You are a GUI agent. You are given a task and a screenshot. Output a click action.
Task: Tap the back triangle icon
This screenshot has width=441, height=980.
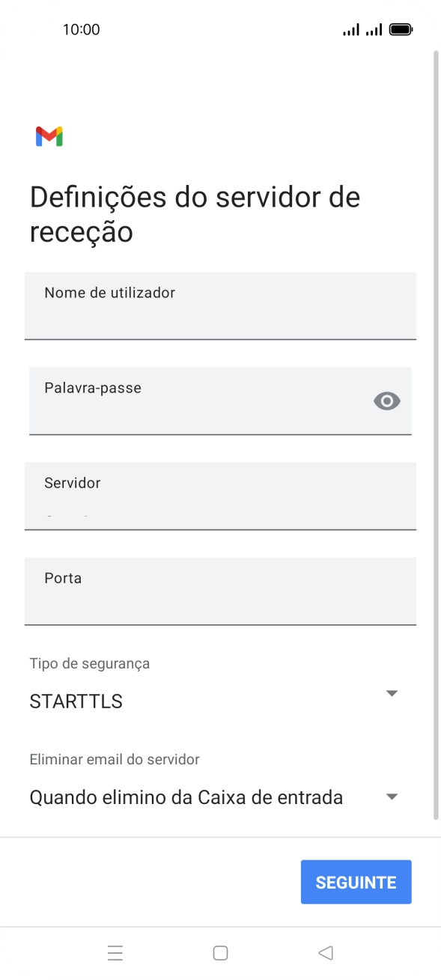point(326,952)
